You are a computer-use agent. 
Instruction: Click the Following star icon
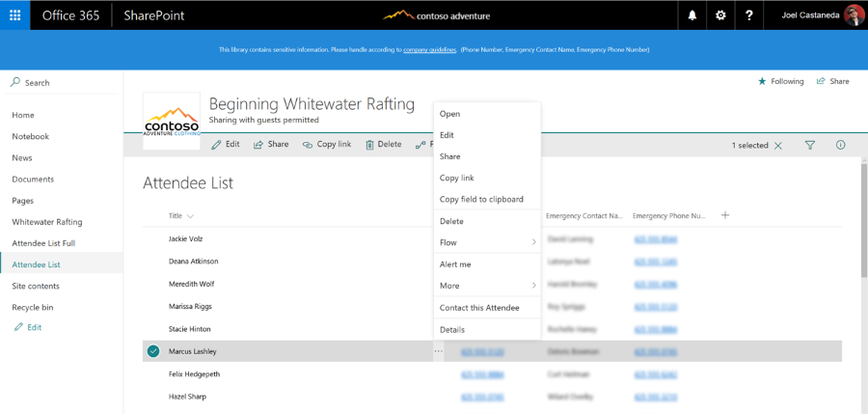[x=762, y=81]
